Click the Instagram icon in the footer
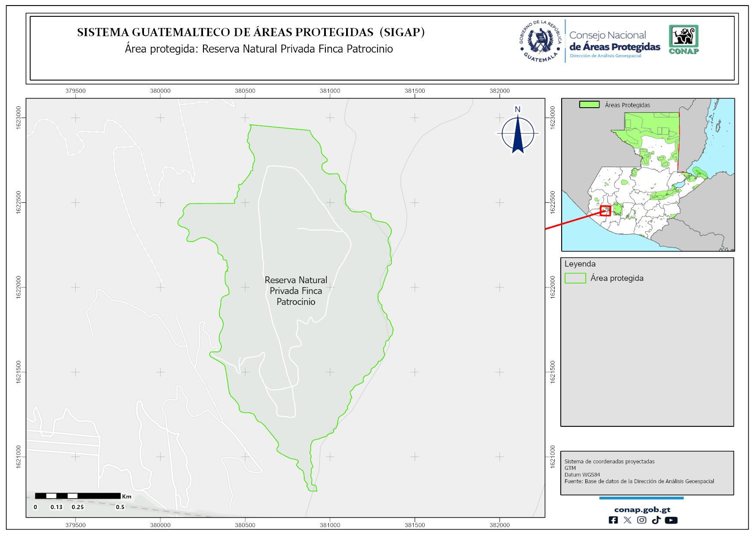The image size is (756, 534). [642, 520]
